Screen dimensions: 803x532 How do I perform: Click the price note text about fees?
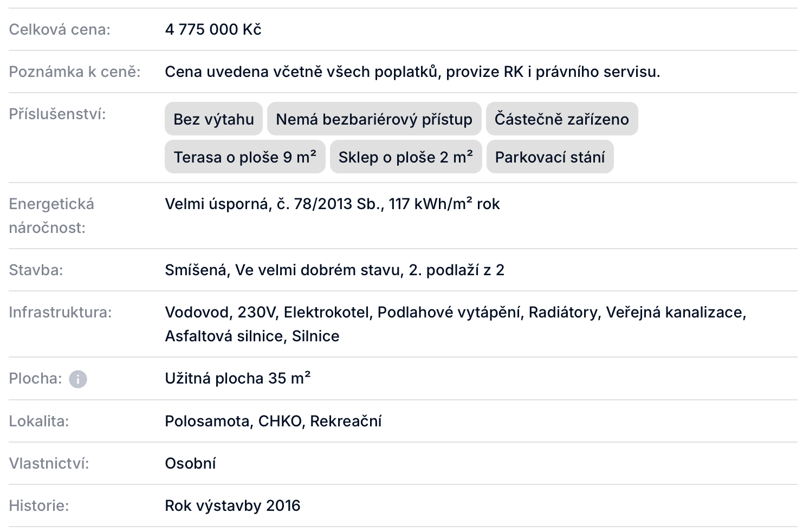click(x=412, y=72)
